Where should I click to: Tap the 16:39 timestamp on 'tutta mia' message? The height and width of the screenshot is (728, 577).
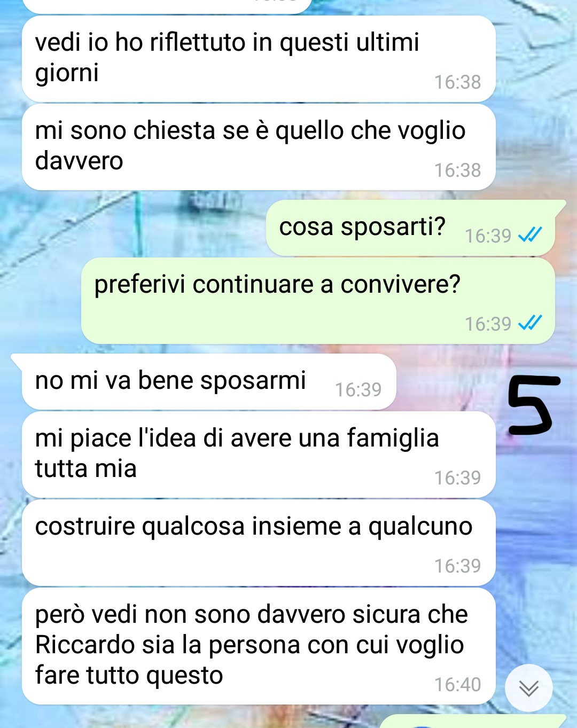(x=457, y=477)
